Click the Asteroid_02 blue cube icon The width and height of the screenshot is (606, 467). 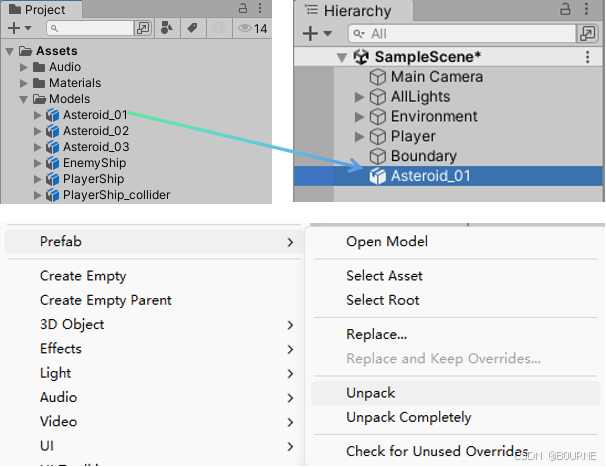(x=53, y=131)
